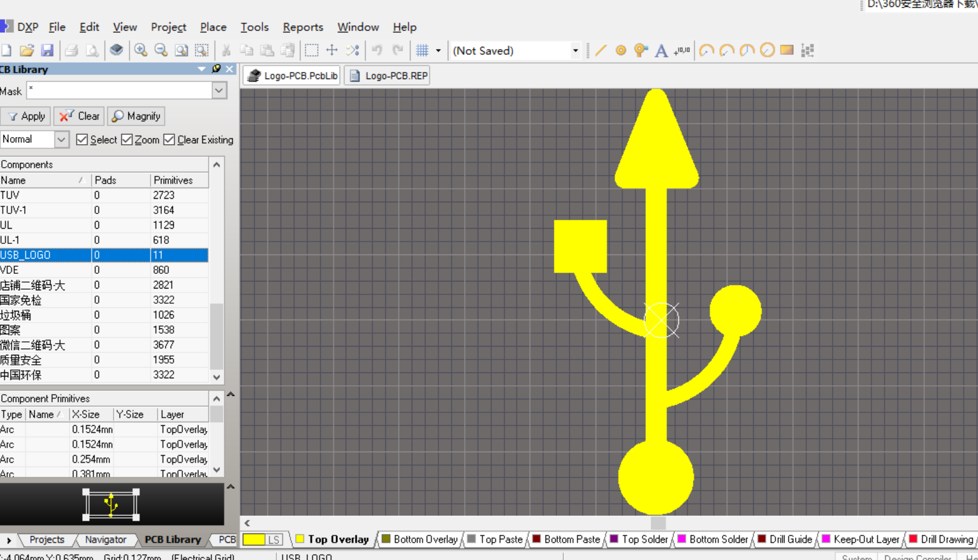Screen dimensions: 978x560
Task: Select the TUV-1 component row
Action: [104, 210]
